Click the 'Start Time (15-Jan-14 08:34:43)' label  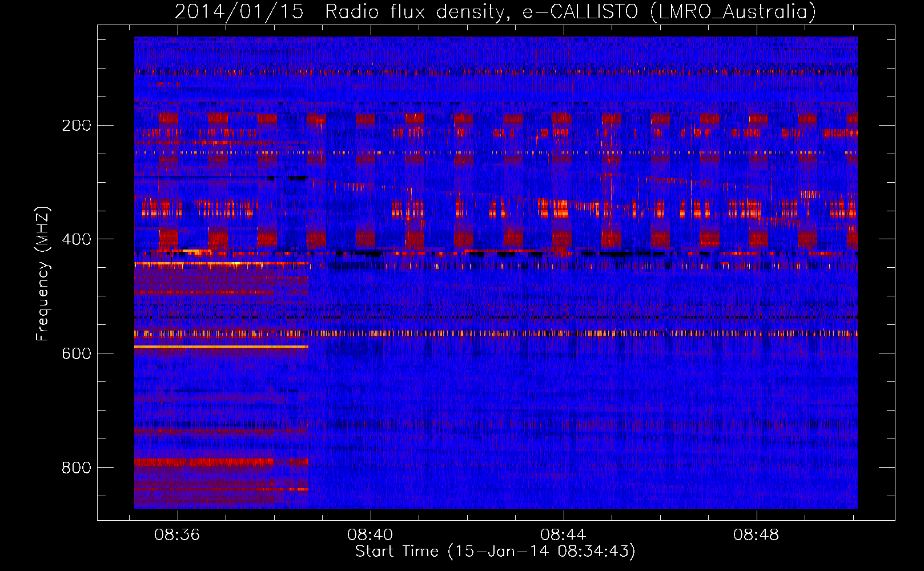click(x=495, y=552)
